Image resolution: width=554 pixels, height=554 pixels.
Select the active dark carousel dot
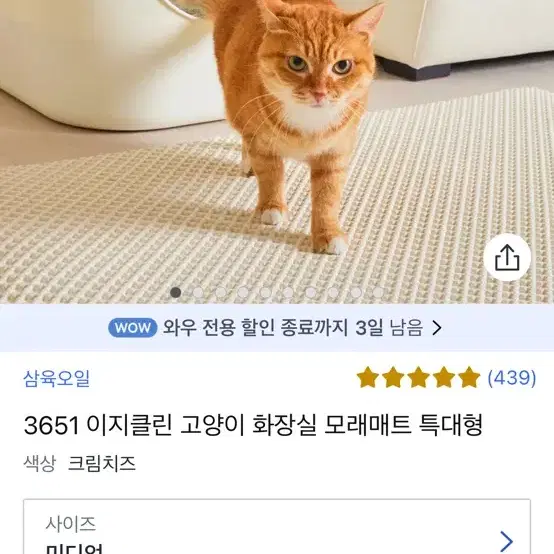click(x=176, y=293)
